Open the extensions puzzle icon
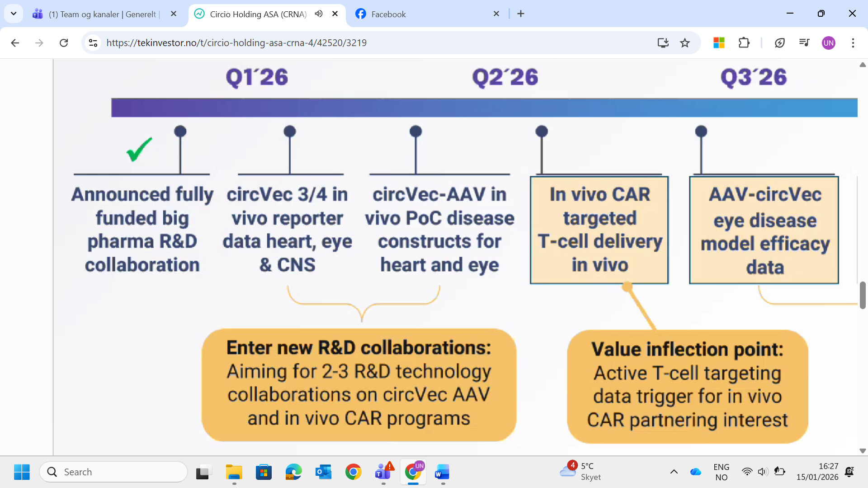Screen dimensions: 868x488 (x=744, y=43)
